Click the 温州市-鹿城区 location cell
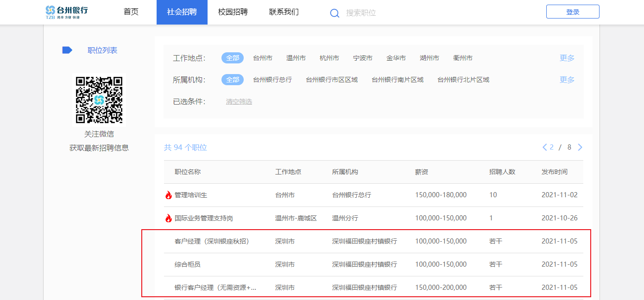Screen dimensions: 644x300 coord(296,218)
